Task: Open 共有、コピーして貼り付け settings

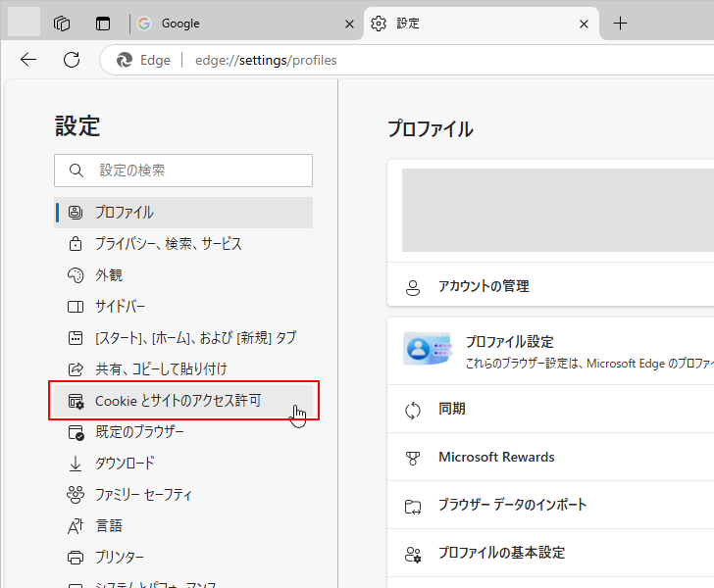Action: click(183, 369)
